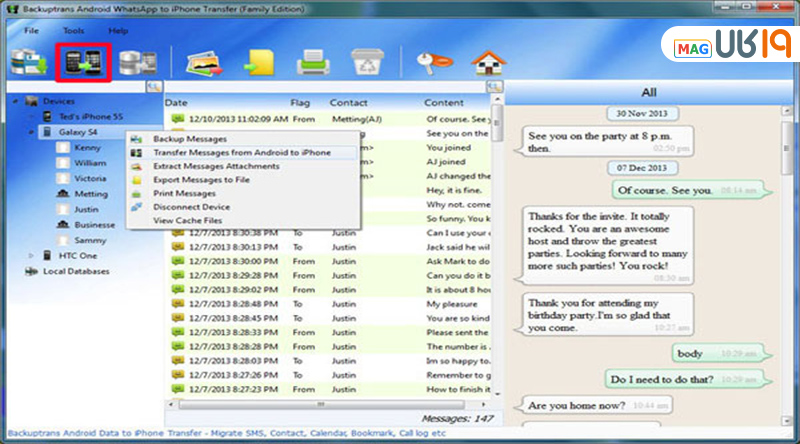The width and height of the screenshot is (800, 444).
Task: Click message icon in 12/7/2013 8:30:13 PM row
Action: [178, 247]
